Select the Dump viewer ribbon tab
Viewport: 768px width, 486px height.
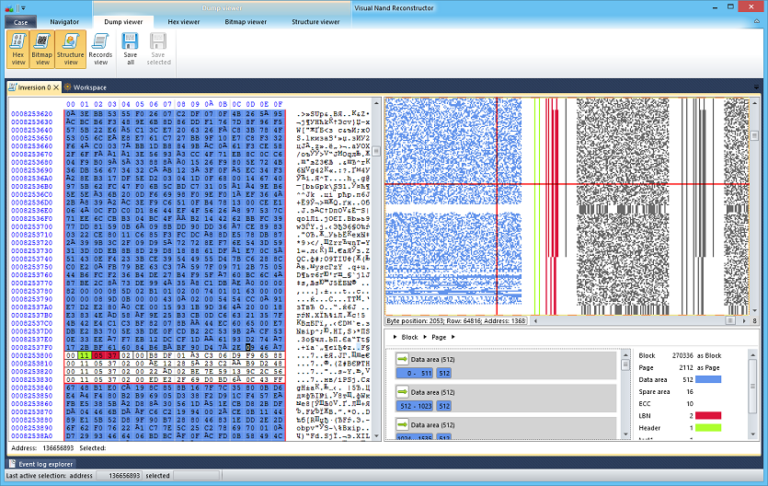123,22
